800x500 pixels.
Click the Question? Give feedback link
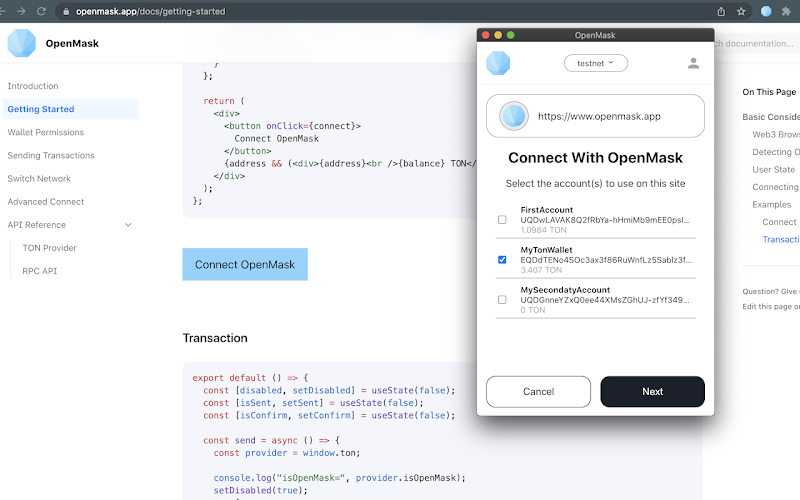[771, 291]
